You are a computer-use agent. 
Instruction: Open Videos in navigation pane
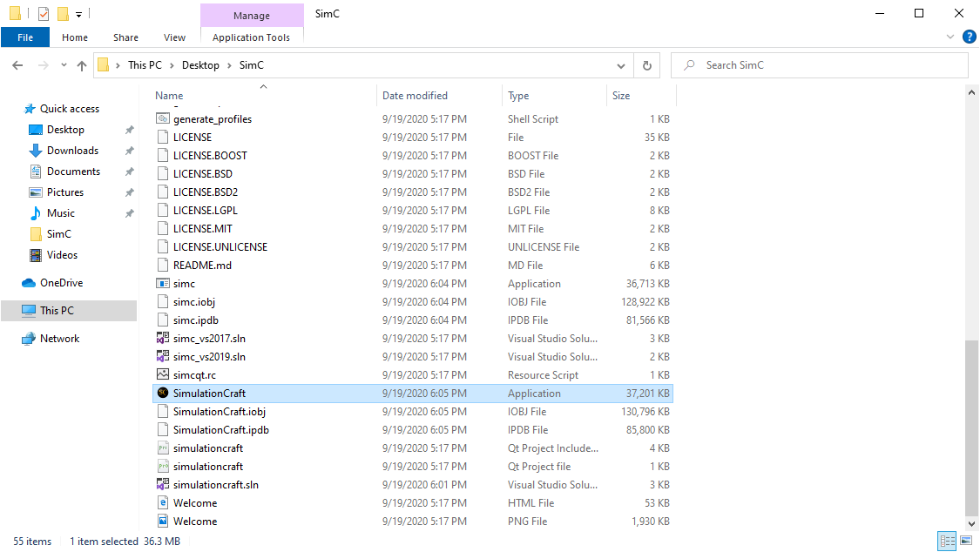pos(62,255)
